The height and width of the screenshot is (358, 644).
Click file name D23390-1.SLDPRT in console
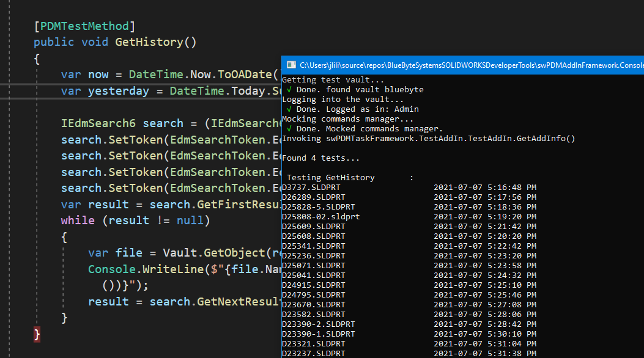coord(319,335)
